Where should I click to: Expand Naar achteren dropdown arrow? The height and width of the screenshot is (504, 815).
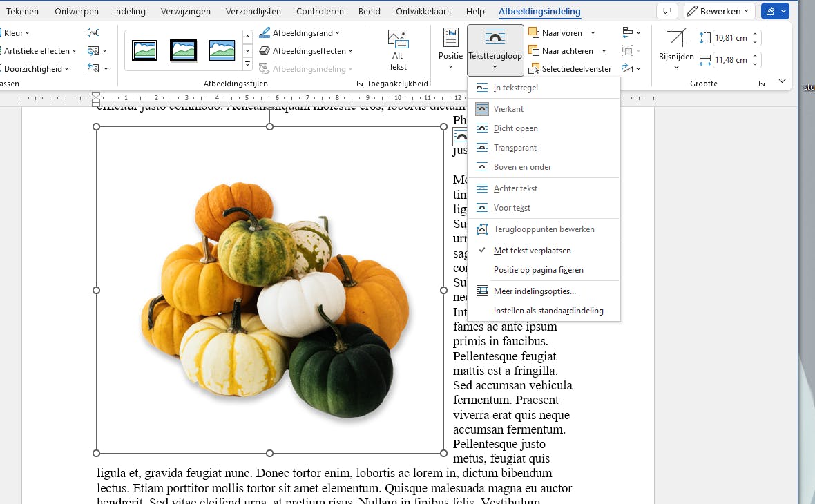[x=604, y=51]
